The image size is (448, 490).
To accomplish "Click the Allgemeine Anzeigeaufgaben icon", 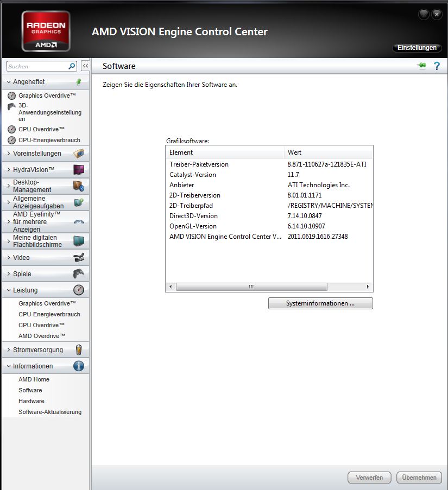I will click(x=79, y=202).
